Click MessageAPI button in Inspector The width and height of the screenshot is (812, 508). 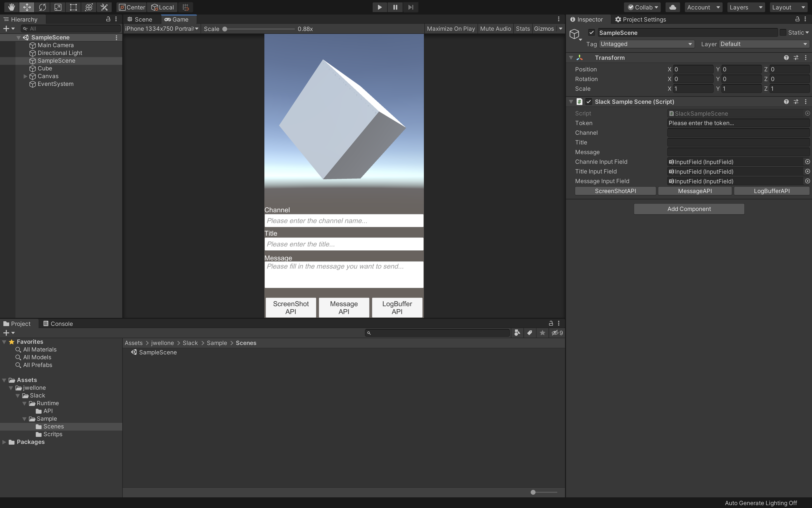pyautogui.click(x=695, y=191)
